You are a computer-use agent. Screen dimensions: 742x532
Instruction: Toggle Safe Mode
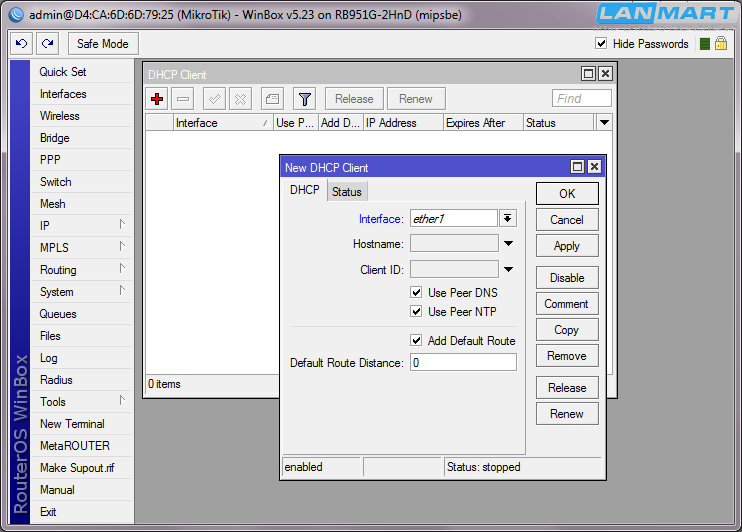click(103, 44)
